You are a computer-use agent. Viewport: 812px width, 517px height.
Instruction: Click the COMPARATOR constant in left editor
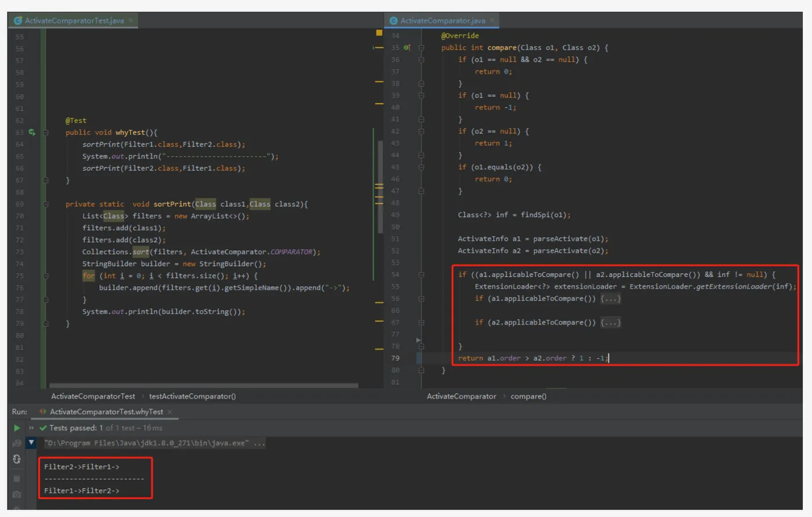coord(292,252)
